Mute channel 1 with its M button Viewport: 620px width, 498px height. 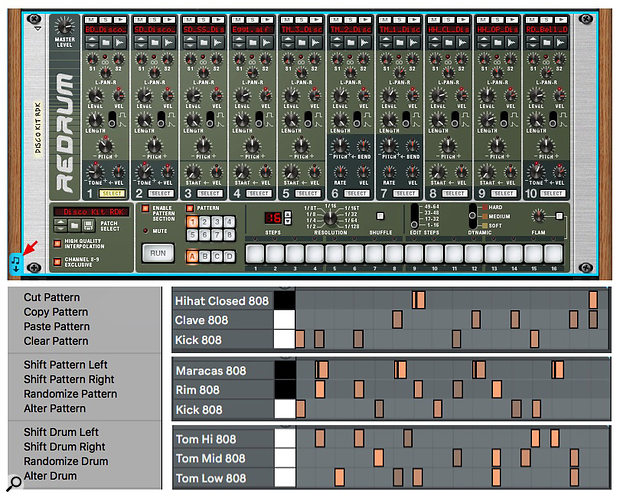pos(91,20)
